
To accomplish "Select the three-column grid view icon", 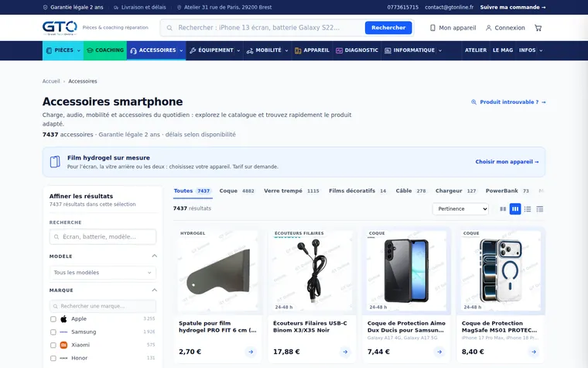I will pyautogui.click(x=515, y=208).
